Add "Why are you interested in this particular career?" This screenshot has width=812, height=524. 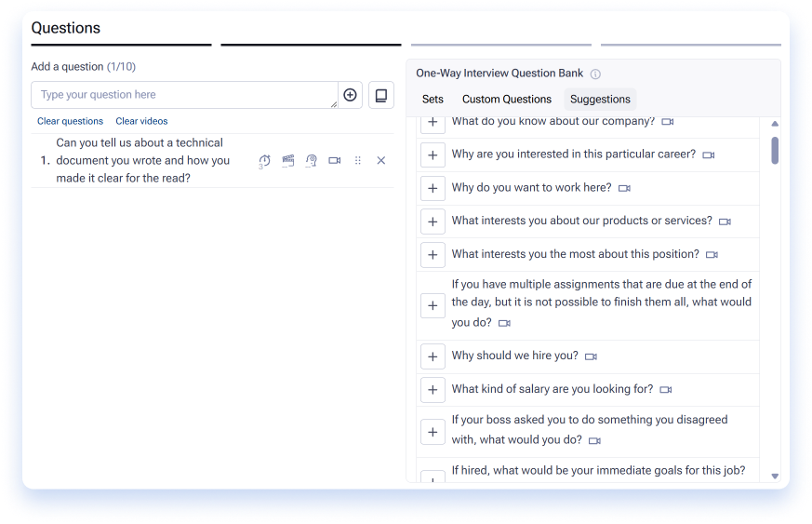point(433,155)
